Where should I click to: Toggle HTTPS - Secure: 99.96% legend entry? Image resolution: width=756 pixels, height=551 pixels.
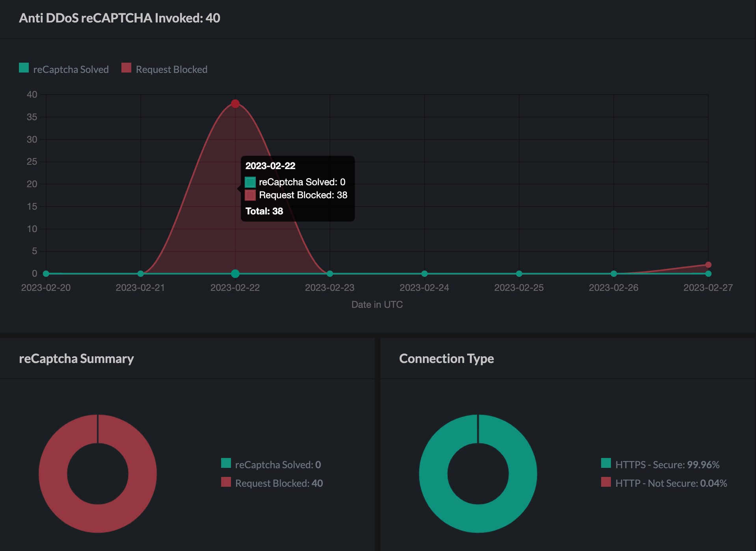pos(660,464)
